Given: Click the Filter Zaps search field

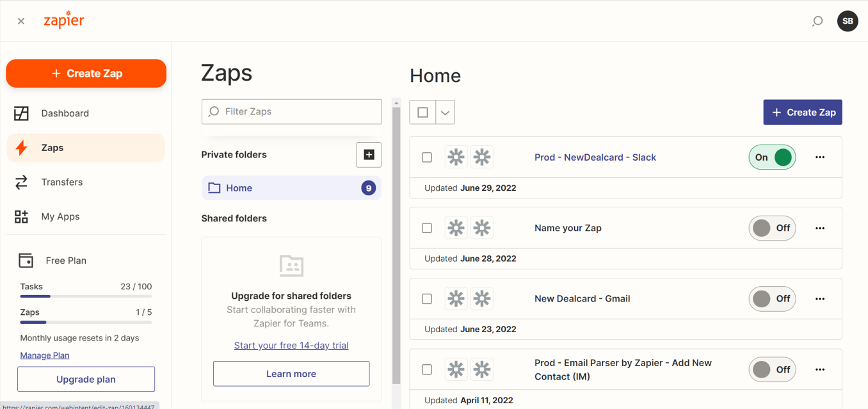Looking at the screenshot, I should coord(291,111).
